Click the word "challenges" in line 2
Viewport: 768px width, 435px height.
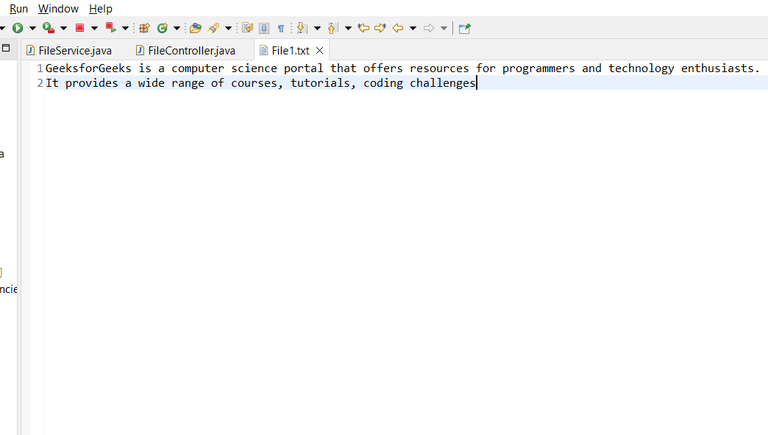pyautogui.click(x=443, y=83)
